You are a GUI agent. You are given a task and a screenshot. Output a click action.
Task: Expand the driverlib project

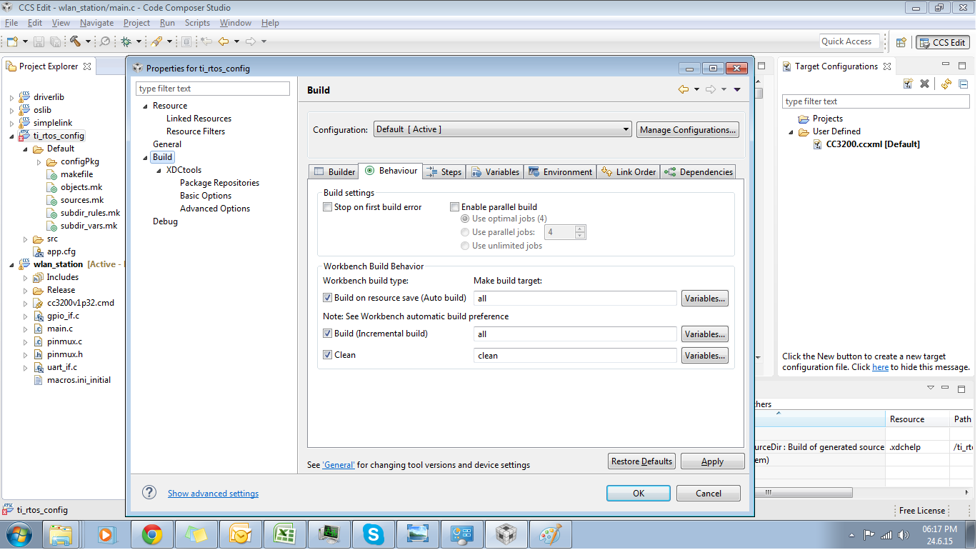[x=11, y=97]
